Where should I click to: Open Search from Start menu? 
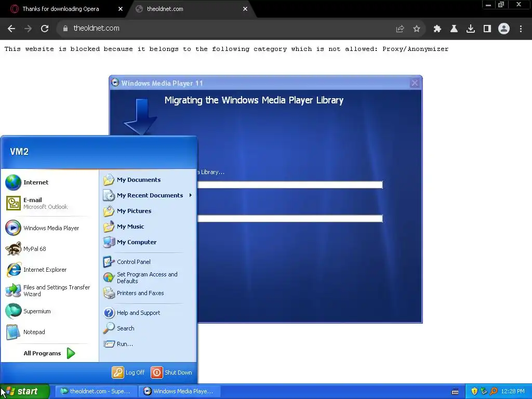click(148, 328)
